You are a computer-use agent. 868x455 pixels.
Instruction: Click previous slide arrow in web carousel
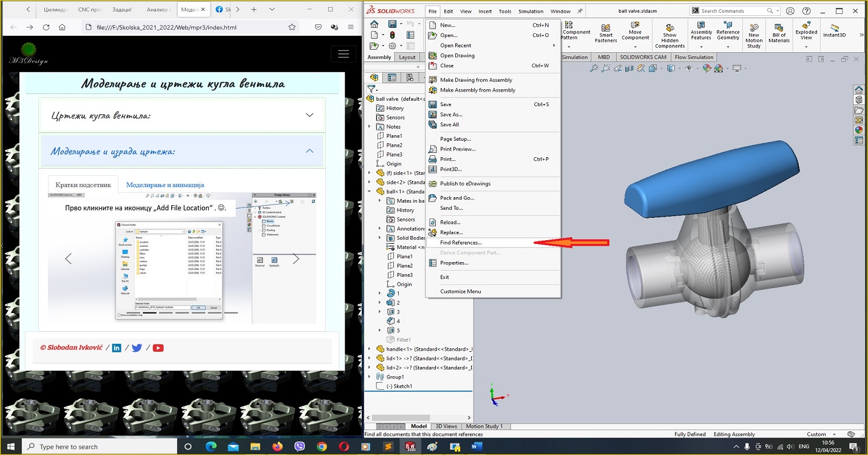tap(68, 259)
